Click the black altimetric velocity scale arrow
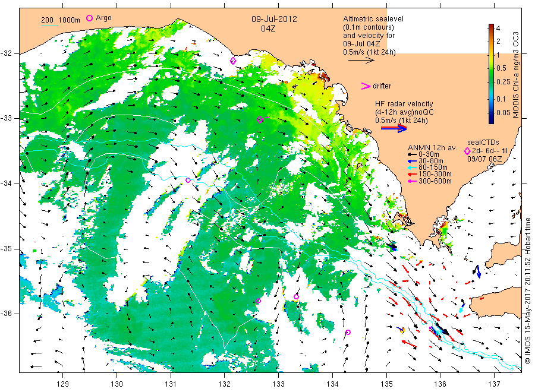 [361, 61]
